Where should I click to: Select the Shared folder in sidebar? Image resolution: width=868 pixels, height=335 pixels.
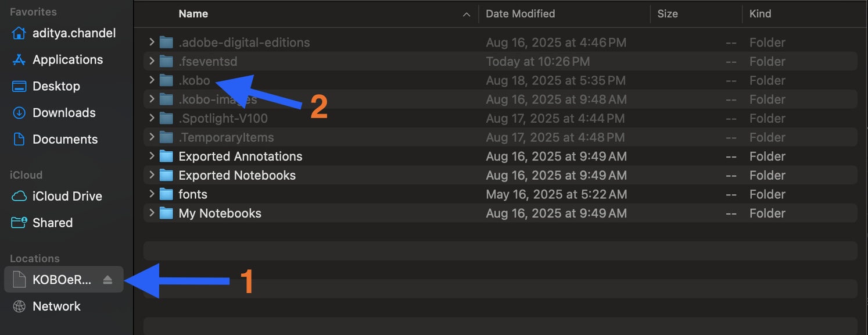52,223
